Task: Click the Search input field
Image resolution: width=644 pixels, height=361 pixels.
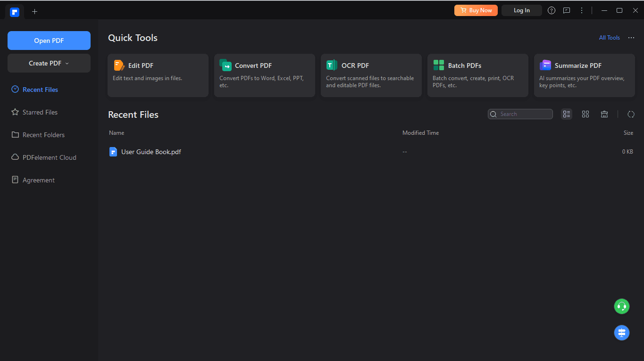Action: coord(520,114)
